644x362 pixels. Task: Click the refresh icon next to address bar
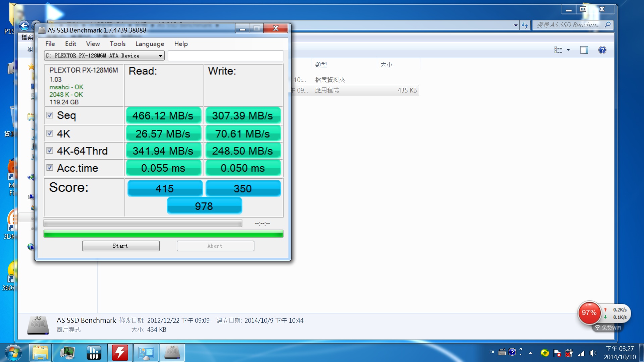tap(525, 25)
